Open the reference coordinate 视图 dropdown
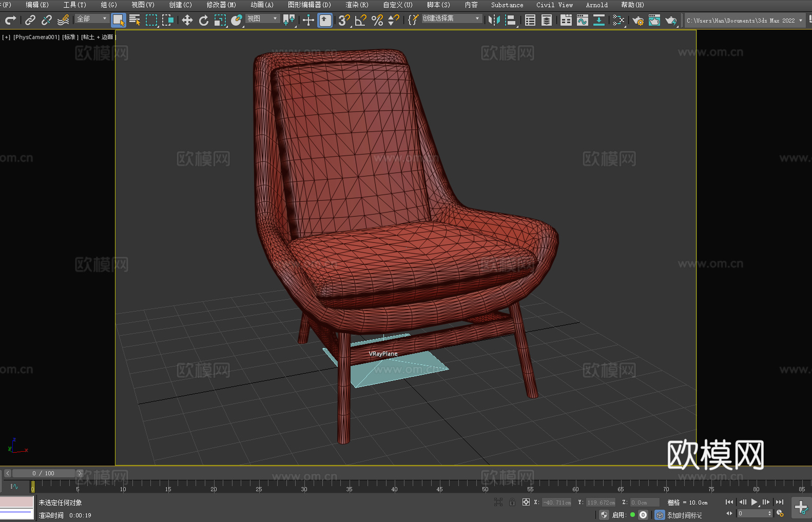The width and height of the screenshot is (812, 522). [263, 18]
